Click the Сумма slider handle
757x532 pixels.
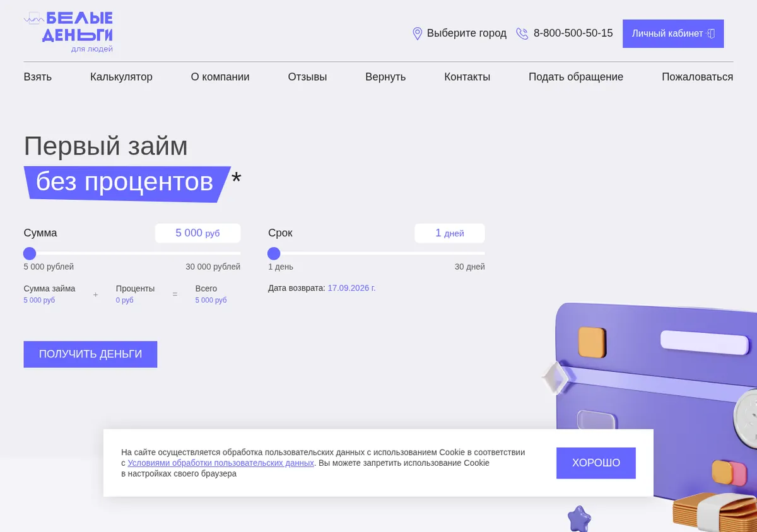30,253
